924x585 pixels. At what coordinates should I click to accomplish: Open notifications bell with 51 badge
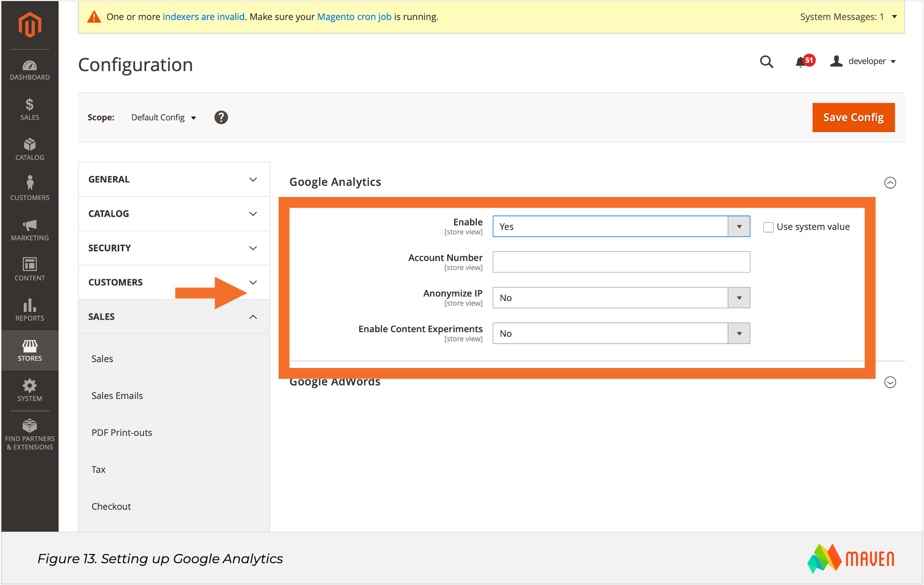point(805,61)
